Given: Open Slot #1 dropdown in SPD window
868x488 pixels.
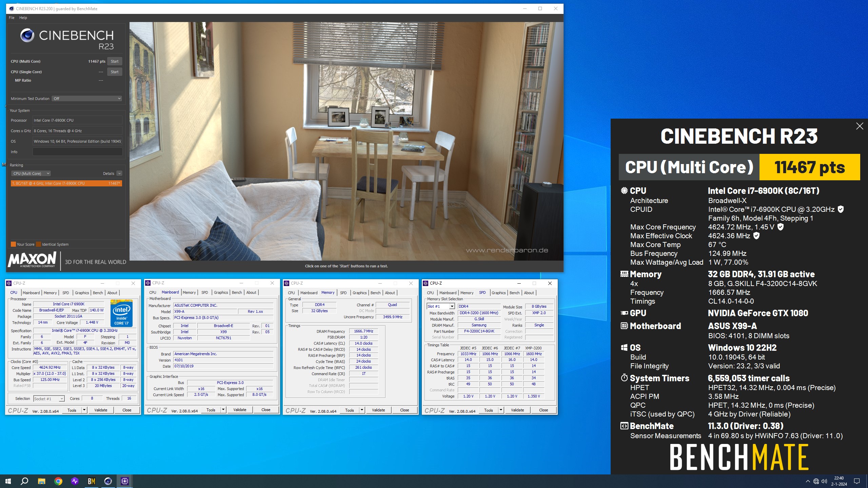Looking at the screenshot, I should click(x=440, y=306).
